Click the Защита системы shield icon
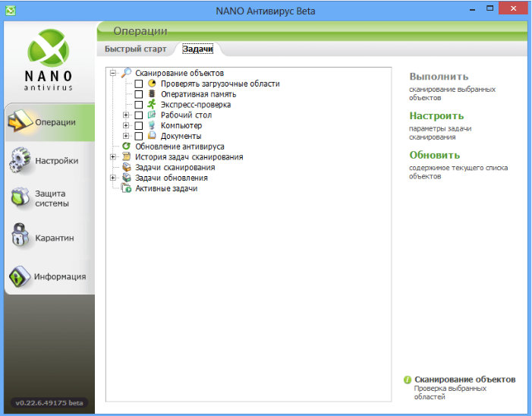 click(x=20, y=198)
